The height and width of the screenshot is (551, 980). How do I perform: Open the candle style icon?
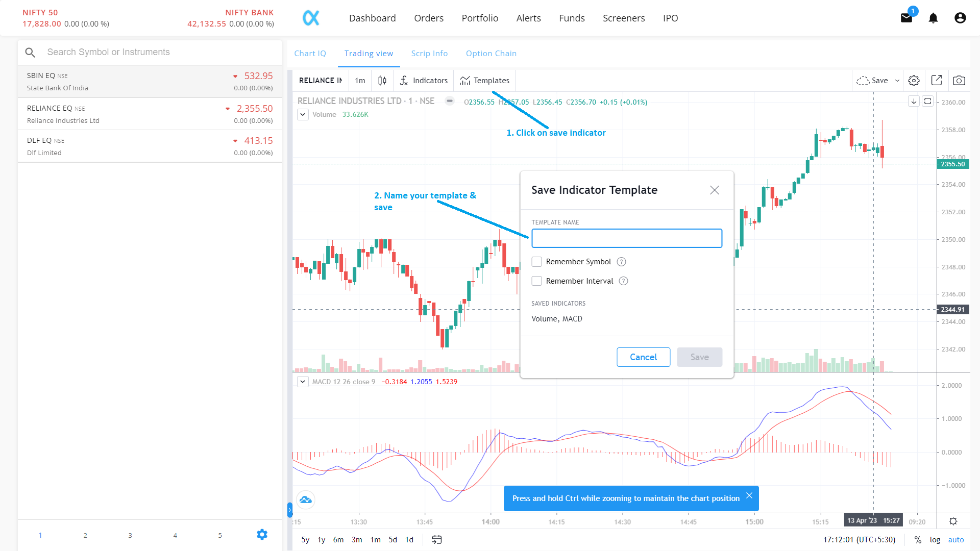(382, 80)
